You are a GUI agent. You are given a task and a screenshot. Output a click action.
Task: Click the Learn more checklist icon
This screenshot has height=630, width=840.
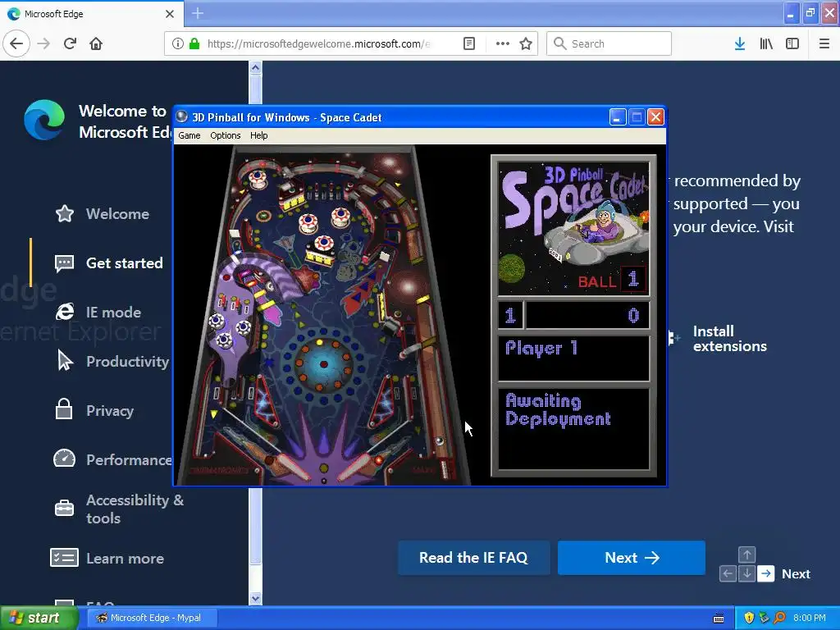(x=64, y=558)
